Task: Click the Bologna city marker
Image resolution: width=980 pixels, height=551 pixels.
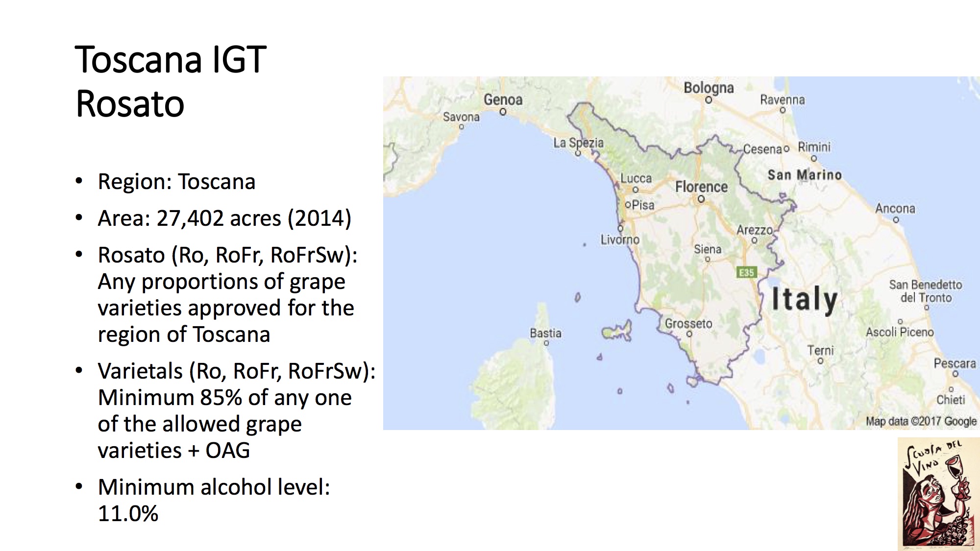Action: tap(709, 100)
